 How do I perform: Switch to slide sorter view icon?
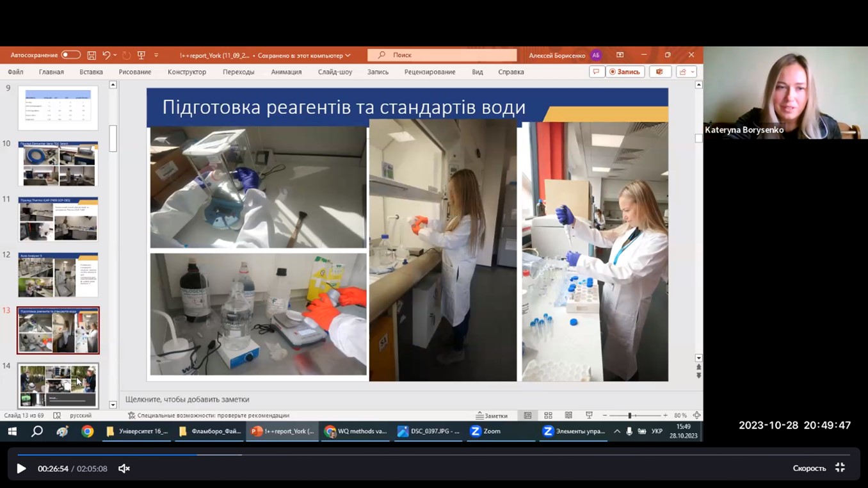click(548, 416)
